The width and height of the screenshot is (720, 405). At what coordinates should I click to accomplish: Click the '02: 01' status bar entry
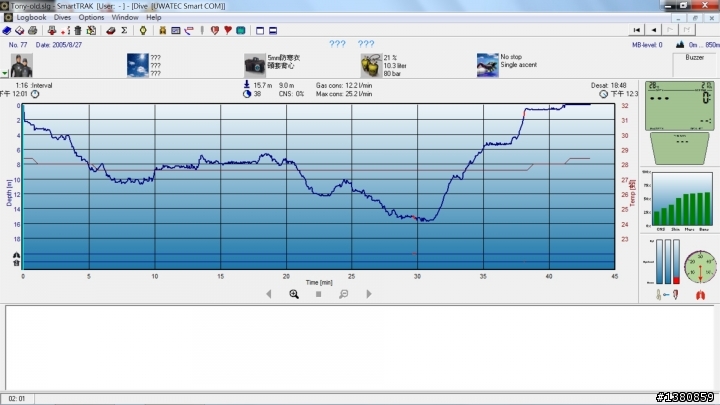pos(17,399)
